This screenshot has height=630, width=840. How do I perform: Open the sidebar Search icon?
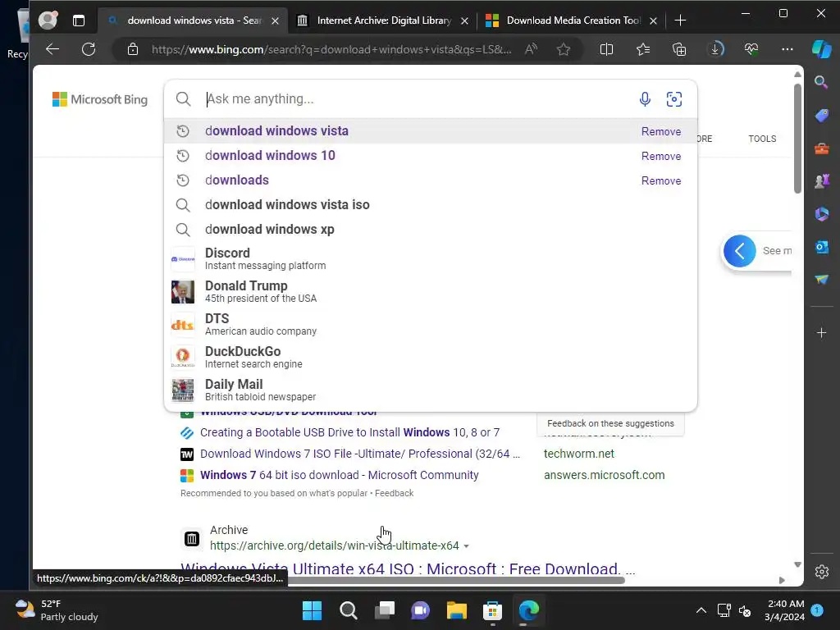tap(820, 82)
